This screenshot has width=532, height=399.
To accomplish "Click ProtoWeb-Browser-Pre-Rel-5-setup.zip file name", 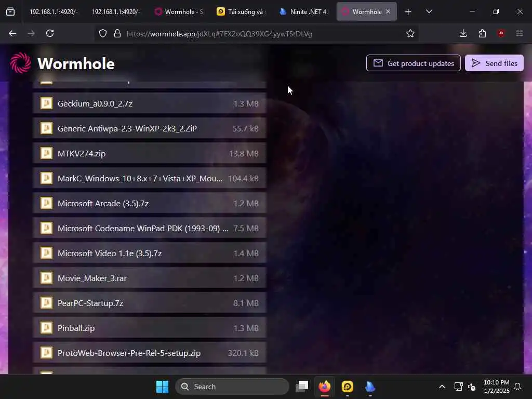I will [x=129, y=353].
